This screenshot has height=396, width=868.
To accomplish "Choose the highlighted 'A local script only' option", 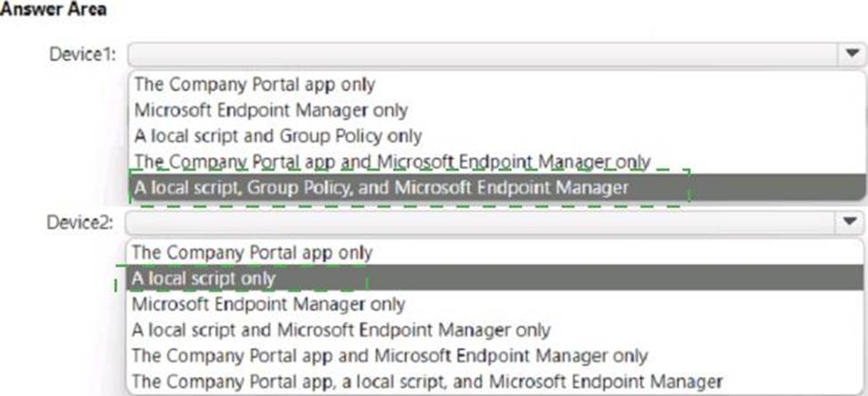I will 204,278.
